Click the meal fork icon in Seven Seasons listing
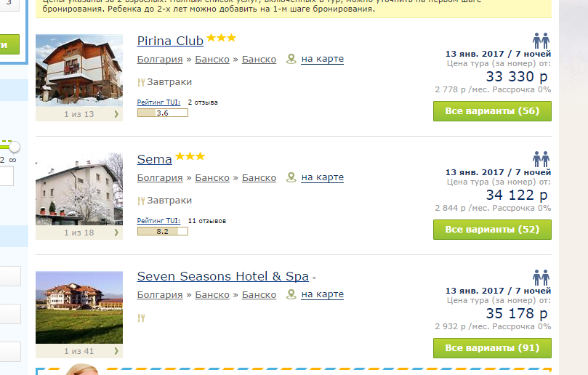This screenshot has width=588, height=375. pyautogui.click(x=141, y=318)
